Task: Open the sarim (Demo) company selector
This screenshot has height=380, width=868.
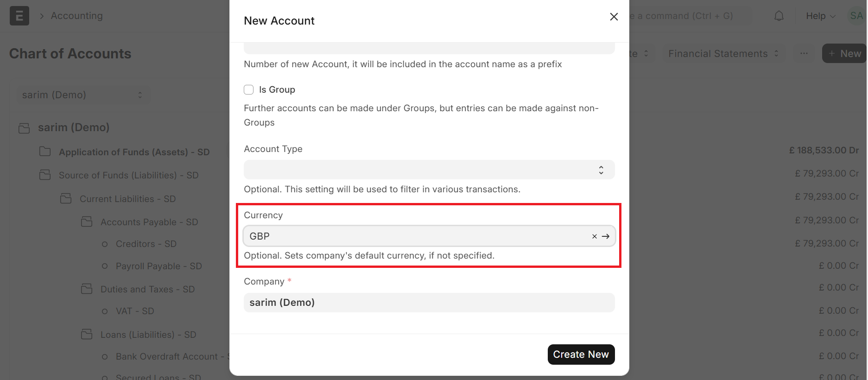Action: pyautogui.click(x=82, y=95)
